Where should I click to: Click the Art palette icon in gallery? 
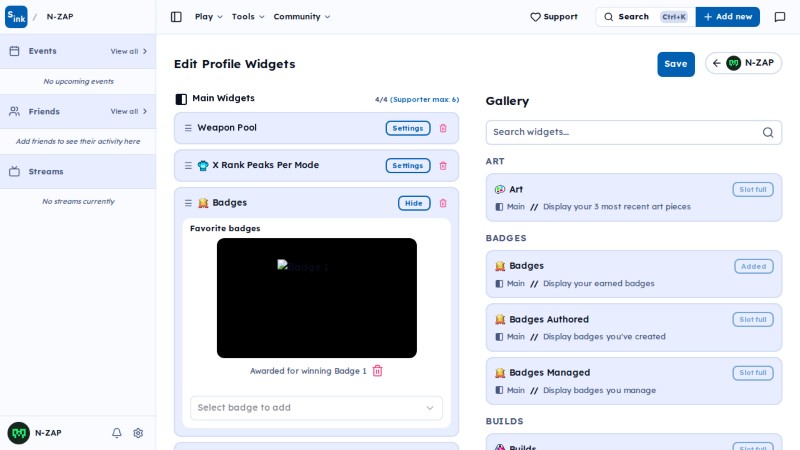pos(499,189)
